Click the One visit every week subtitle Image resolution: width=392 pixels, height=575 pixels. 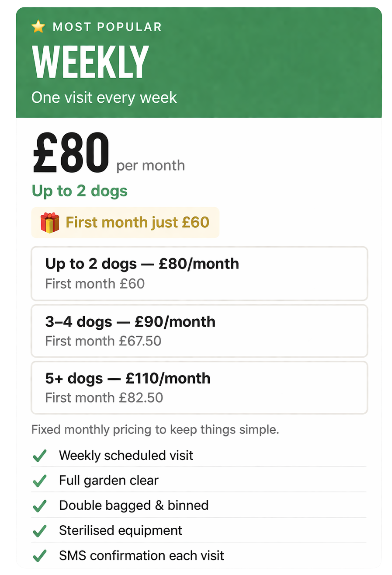point(104,97)
